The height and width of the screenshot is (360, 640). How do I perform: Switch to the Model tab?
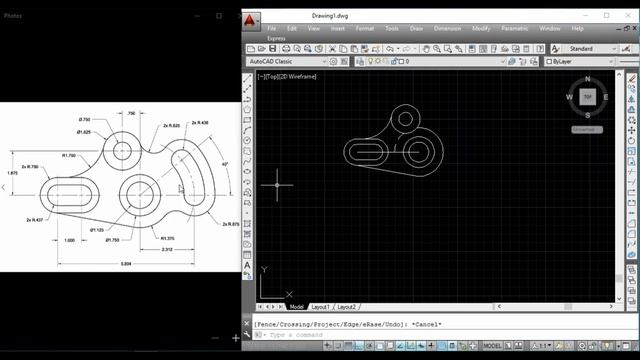[x=296, y=307]
